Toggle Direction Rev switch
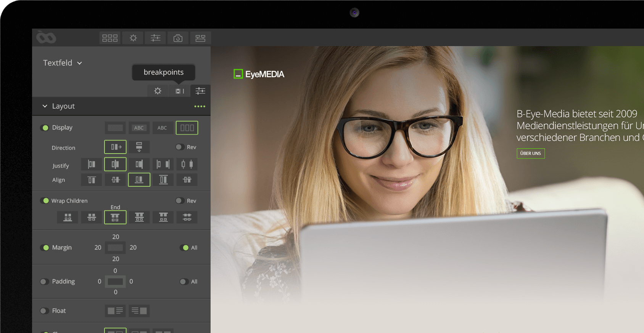The width and height of the screenshot is (644, 333). 179,147
